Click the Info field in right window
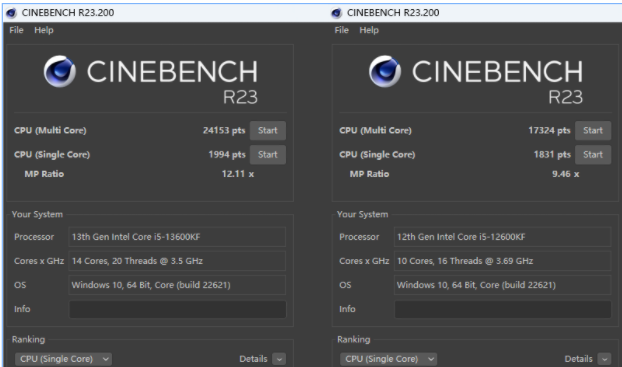622x367 pixels. point(503,309)
